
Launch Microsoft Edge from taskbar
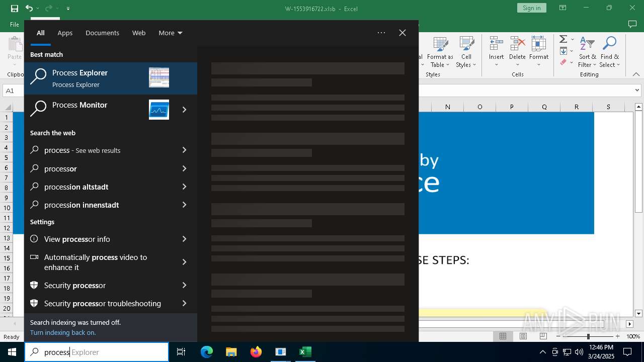click(207, 352)
